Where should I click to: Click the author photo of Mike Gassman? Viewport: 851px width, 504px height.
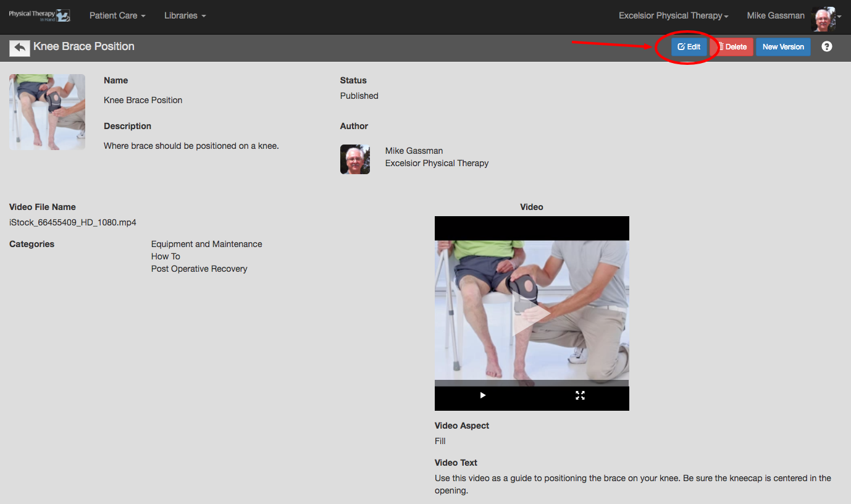(355, 159)
